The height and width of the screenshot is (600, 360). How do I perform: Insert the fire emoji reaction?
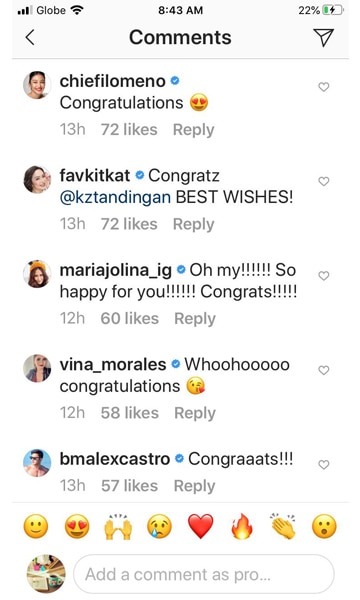point(242,526)
